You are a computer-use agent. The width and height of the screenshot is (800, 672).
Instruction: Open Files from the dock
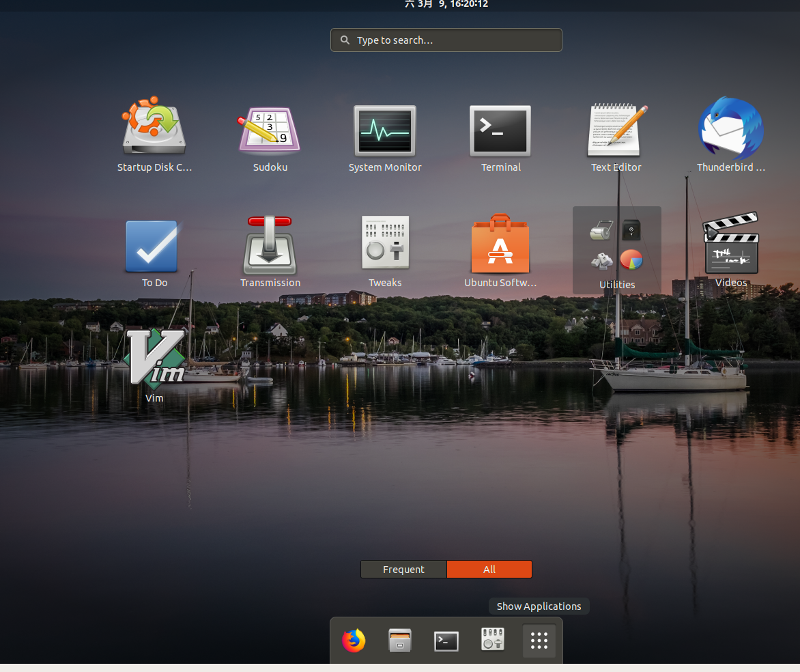pyautogui.click(x=399, y=641)
